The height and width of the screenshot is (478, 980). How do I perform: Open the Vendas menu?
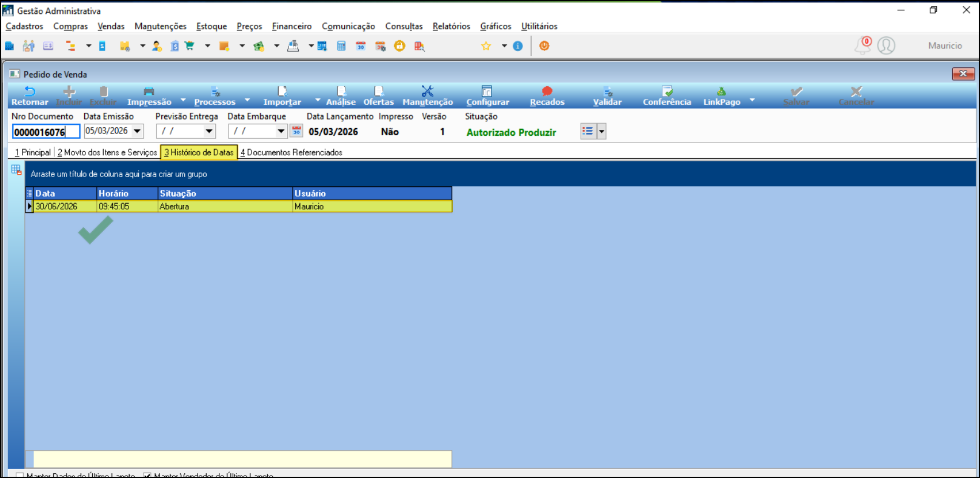(x=111, y=27)
